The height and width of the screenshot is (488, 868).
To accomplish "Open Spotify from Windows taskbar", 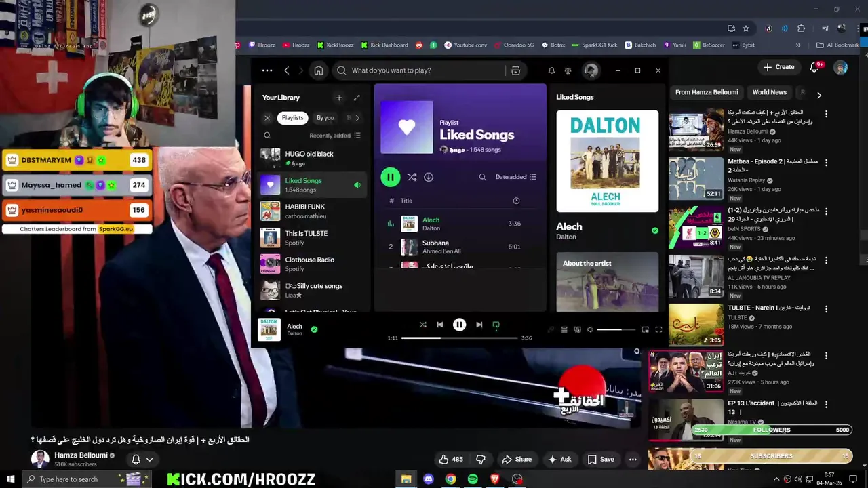I will click(x=473, y=479).
